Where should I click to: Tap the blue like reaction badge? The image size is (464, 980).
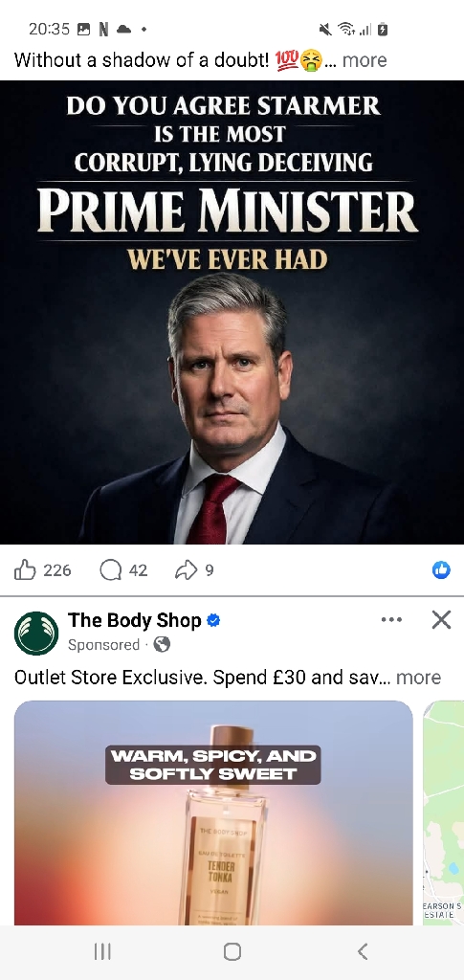point(441,569)
